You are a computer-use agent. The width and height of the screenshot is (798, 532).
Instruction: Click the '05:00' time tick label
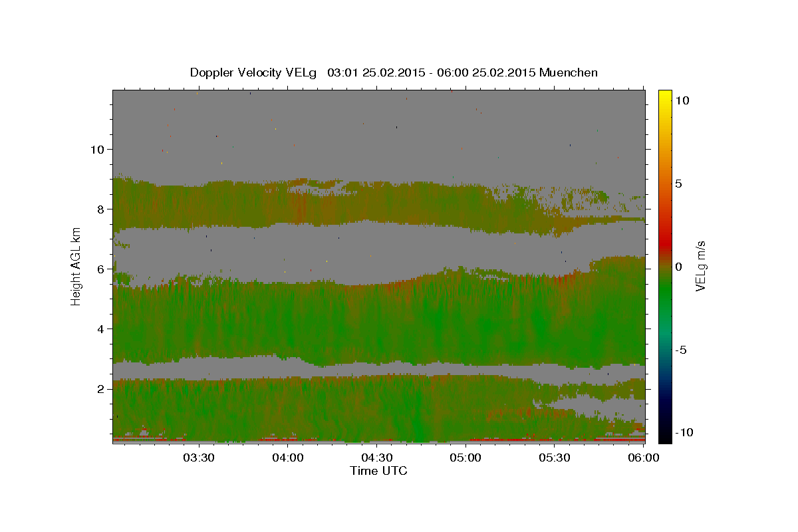coord(465,458)
